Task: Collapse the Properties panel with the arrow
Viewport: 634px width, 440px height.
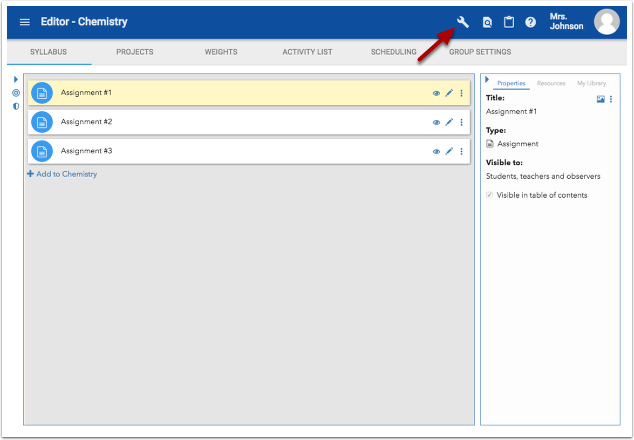Action: pyautogui.click(x=486, y=80)
